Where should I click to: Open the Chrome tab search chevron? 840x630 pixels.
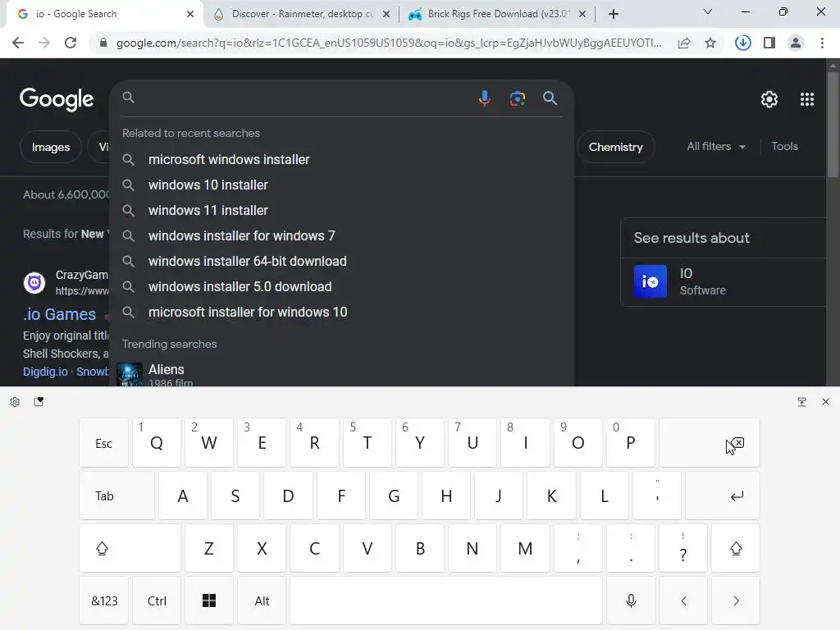coord(707,11)
